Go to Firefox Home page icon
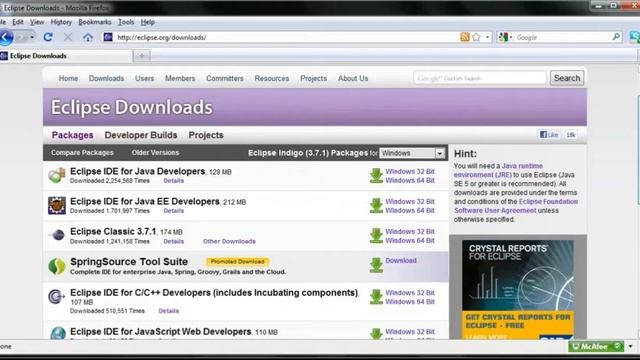 coord(88,38)
